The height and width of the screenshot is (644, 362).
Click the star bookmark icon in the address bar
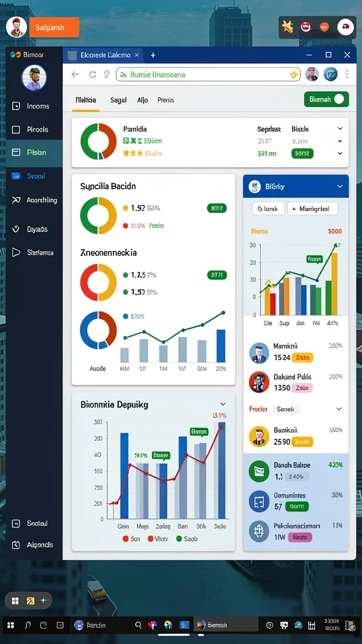294,74
